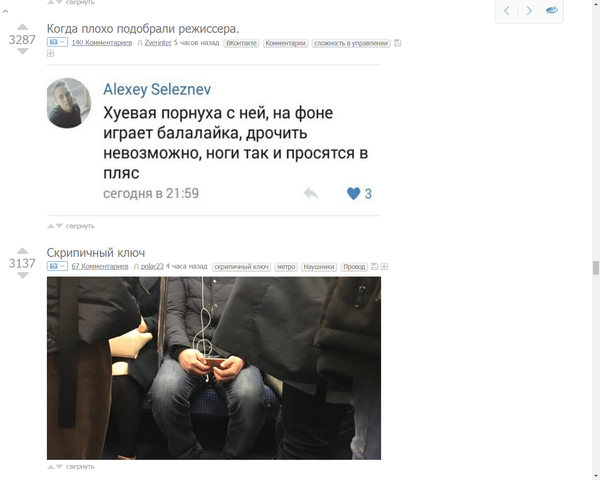Open author polar23's profile

point(152,266)
